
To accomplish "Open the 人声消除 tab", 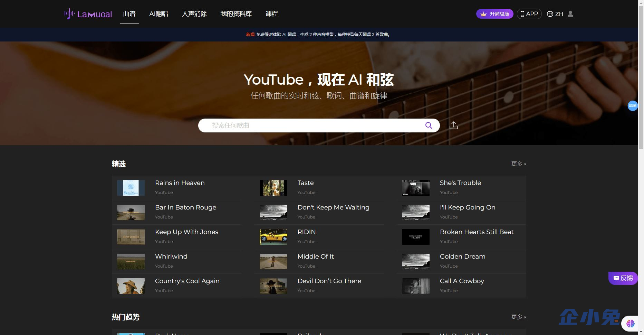I will click(194, 14).
